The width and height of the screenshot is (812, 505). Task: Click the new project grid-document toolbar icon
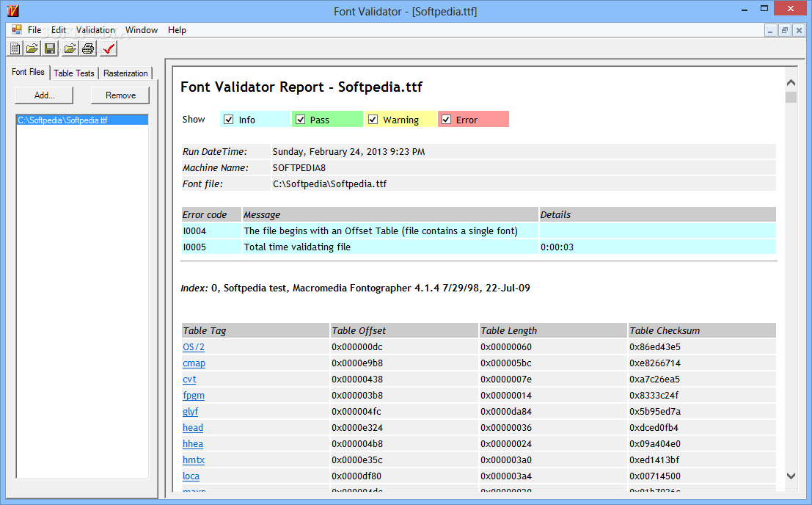tap(15, 48)
